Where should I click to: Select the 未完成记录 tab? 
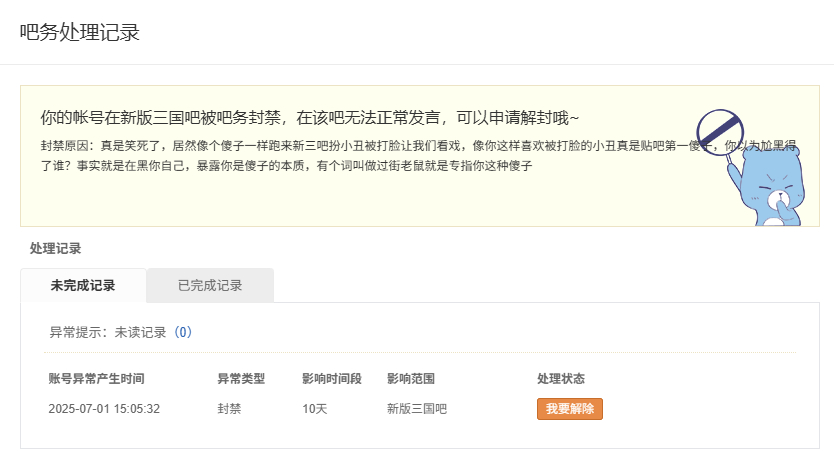coord(83,285)
